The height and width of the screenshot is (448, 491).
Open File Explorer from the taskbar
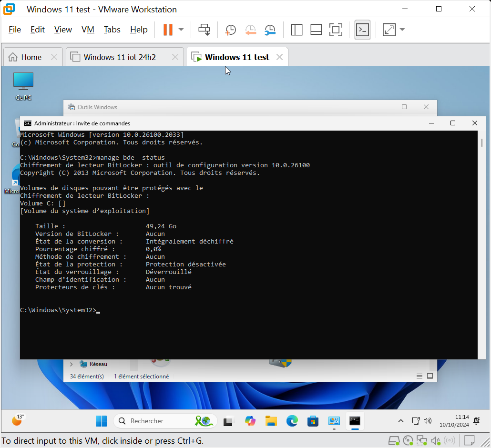click(x=271, y=421)
